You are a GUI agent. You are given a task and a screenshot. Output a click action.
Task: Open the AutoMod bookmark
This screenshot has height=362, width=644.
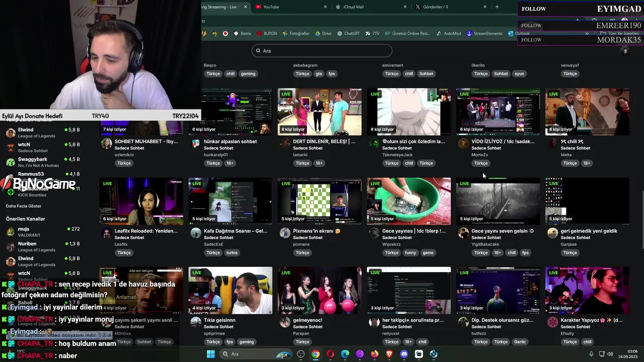click(x=449, y=34)
